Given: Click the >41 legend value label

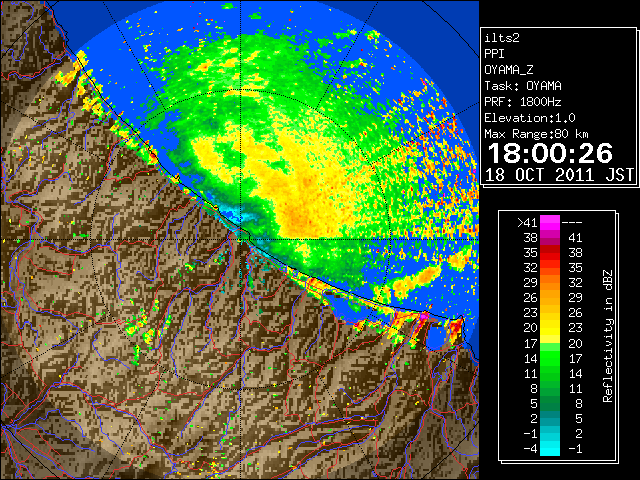Looking at the screenshot, I should pos(527,223).
